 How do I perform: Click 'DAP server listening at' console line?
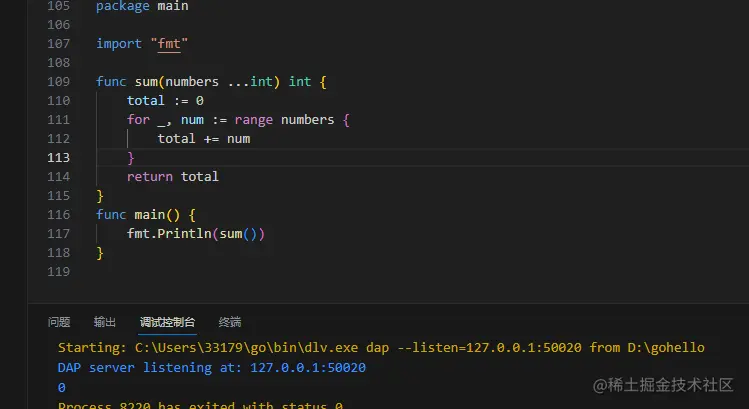[x=212, y=367]
